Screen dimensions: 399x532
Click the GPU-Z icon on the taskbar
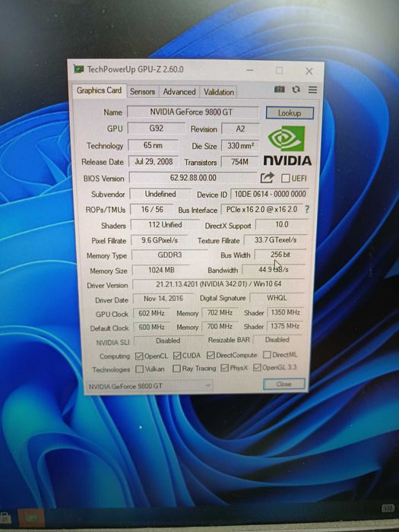(31, 518)
